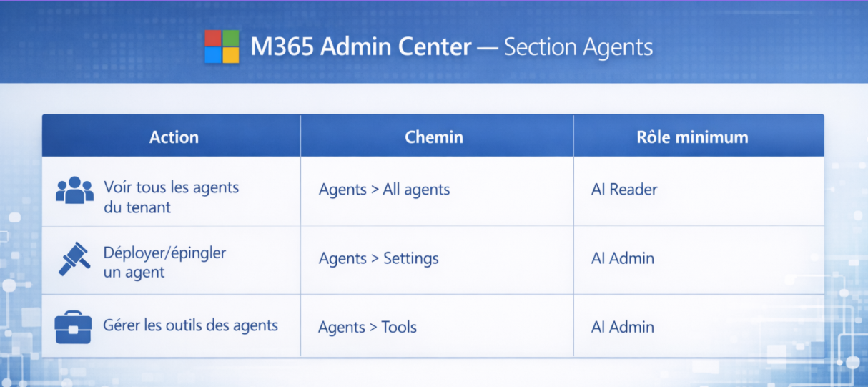The height and width of the screenshot is (387, 868).
Task: Select the Action column header
Action: tap(174, 137)
